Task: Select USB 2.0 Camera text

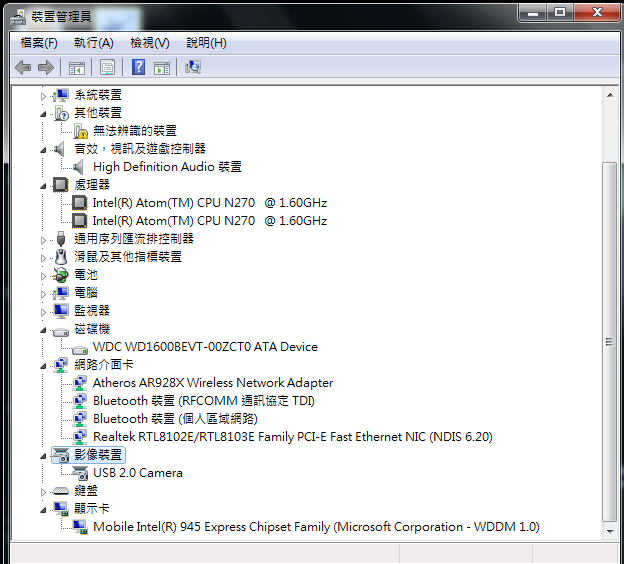Action: [x=138, y=473]
